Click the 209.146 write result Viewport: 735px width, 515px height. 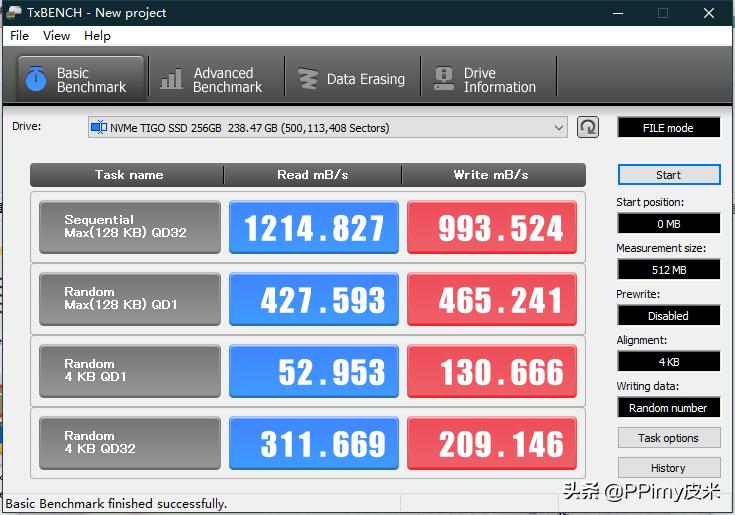pyautogui.click(x=492, y=443)
